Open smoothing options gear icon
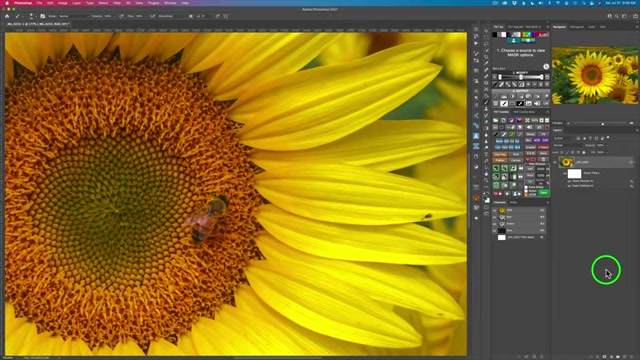 (191, 16)
